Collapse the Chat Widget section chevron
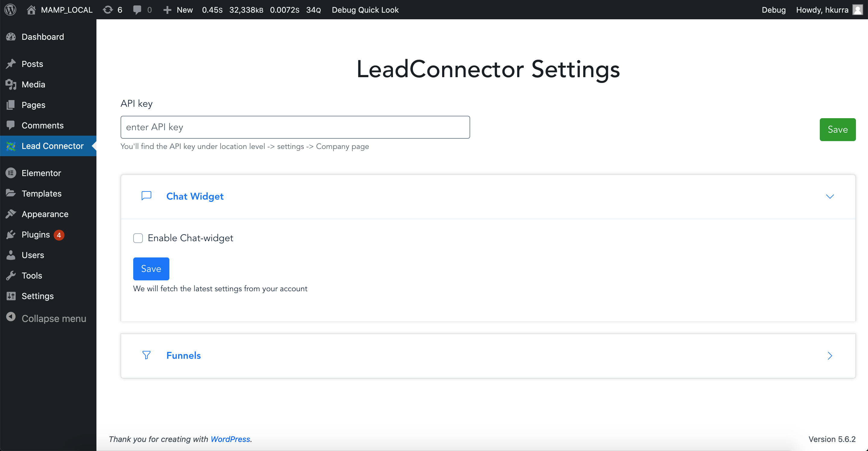 830,196
